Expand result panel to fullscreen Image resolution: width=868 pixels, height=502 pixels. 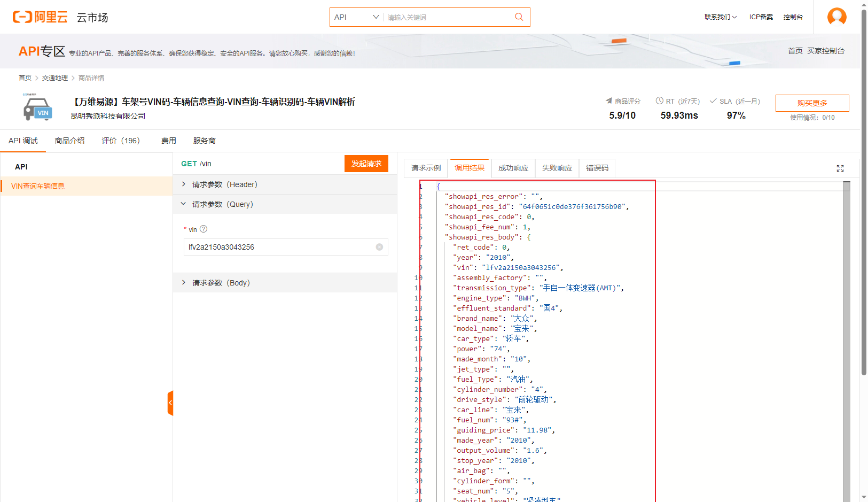tap(840, 168)
